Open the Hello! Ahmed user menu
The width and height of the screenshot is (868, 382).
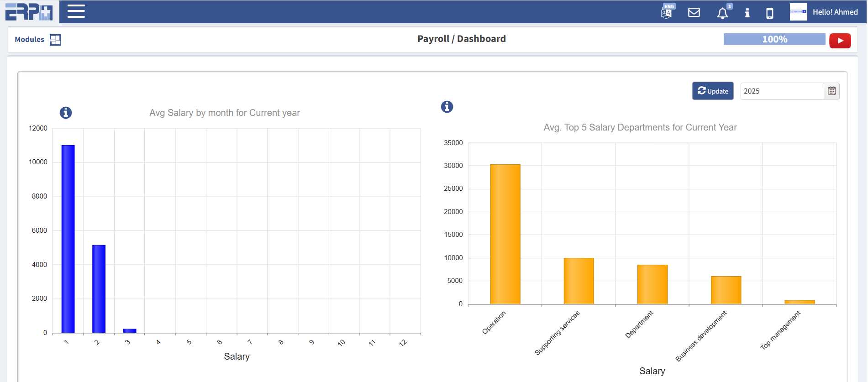click(x=835, y=12)
